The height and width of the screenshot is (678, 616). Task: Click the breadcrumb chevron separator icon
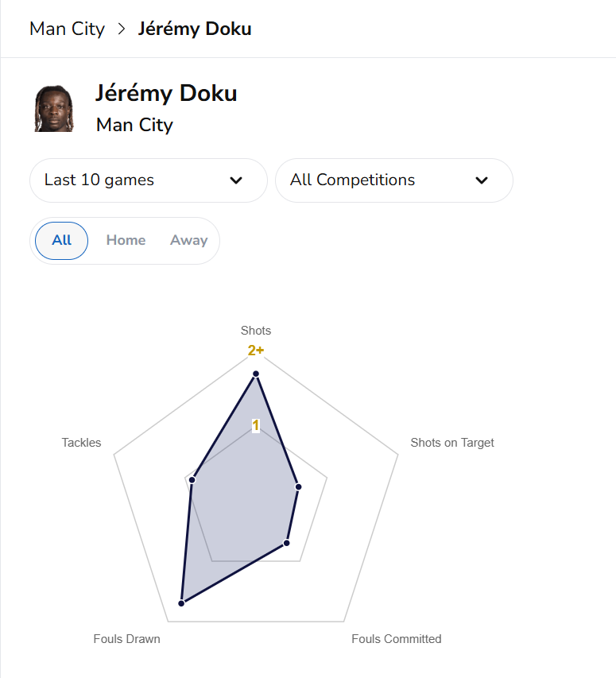point(122,29)
